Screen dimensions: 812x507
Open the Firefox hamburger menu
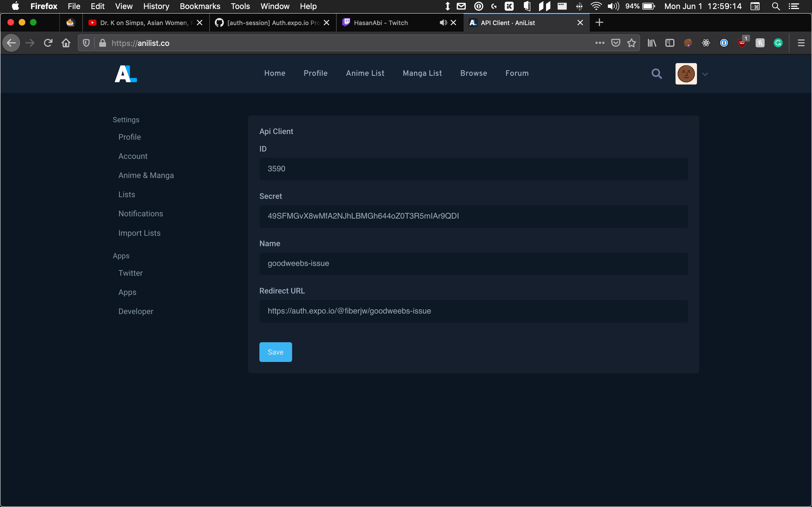coord(801,43)
